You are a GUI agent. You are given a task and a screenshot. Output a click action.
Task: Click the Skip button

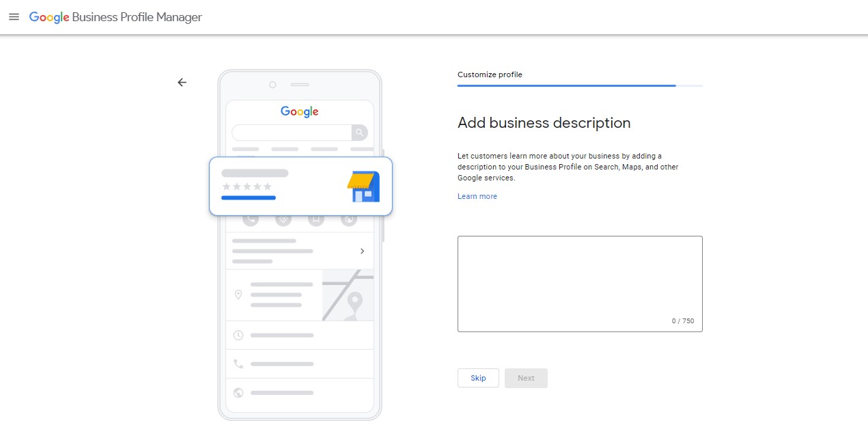point(478,378)
